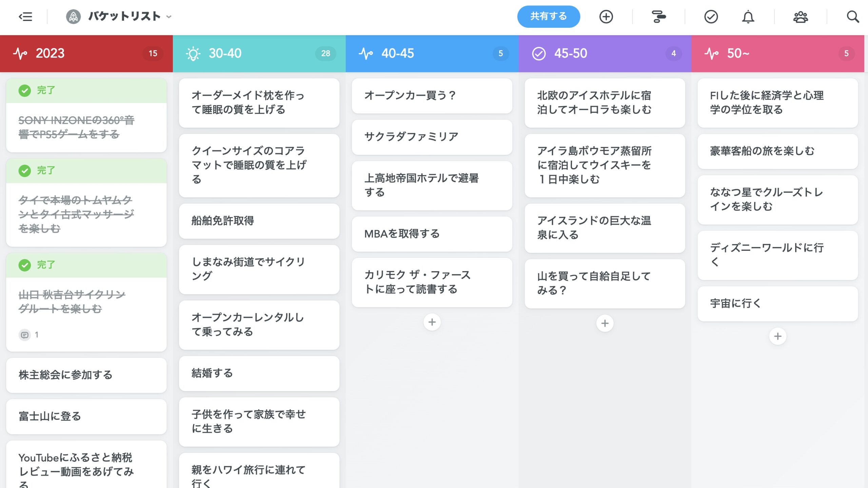Click the pulse icon on 40-45 list
The image size is (868, 488).
point(366,53)
